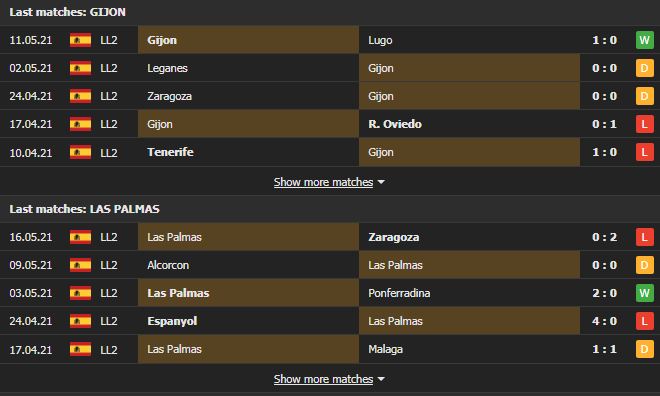Open the 0 : 2 score of Las Palmas vs Zaragoza
Viewport: 660px width, 396px height.
604,237
